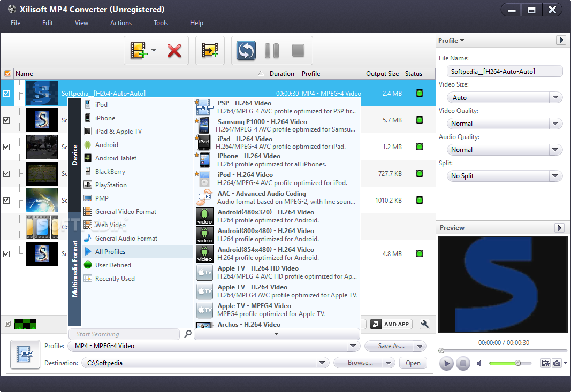Open the User Defined category
Screen dimensions: 571x392
138,265
